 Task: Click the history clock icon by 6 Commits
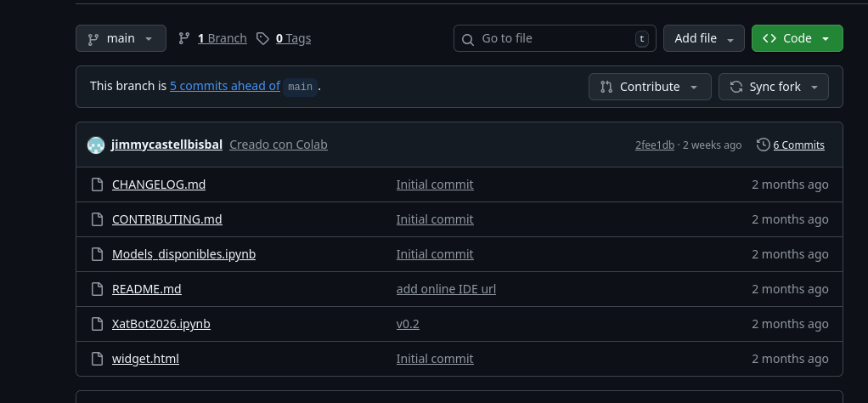[x=763, y=145]
